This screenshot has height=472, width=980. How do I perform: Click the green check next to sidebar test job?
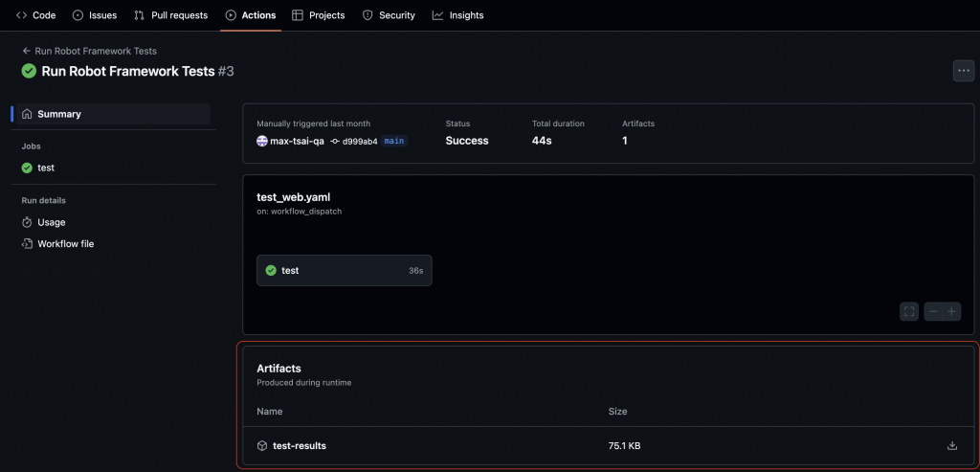tap(27, 168)
